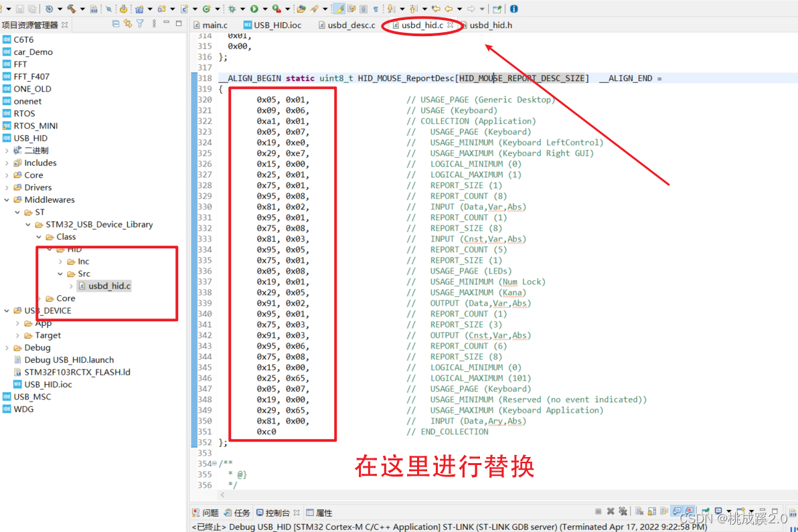Click the yellow Back arrow

click(449, 9)
